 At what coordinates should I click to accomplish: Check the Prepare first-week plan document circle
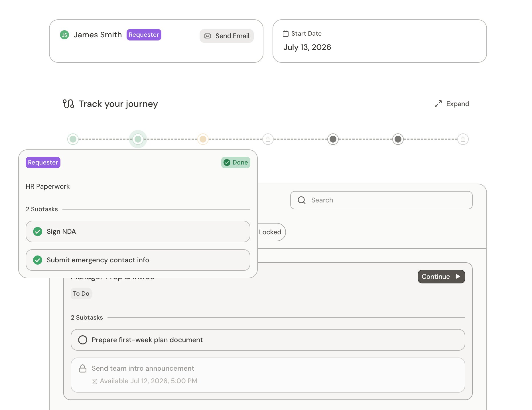click(83, 340)
